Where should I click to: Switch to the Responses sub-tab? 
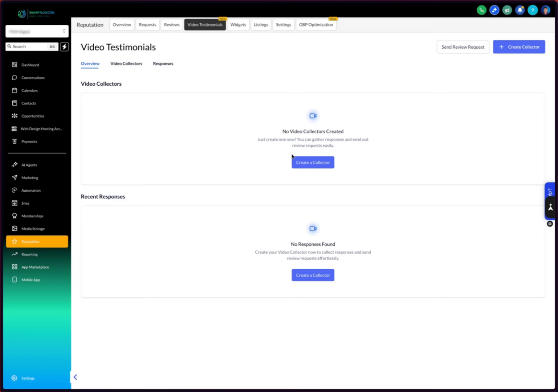163,64
